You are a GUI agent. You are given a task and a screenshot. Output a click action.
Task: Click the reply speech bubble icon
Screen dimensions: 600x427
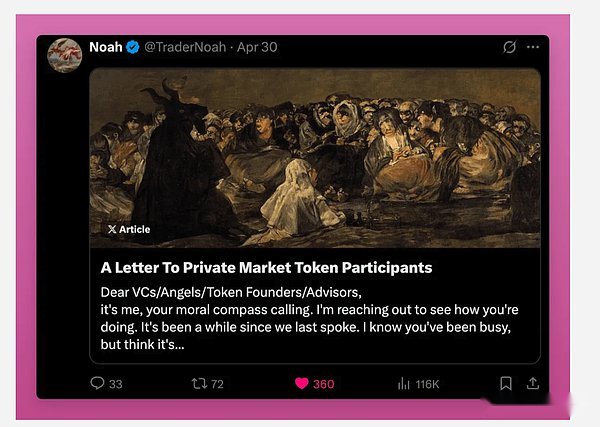[97, 383]
